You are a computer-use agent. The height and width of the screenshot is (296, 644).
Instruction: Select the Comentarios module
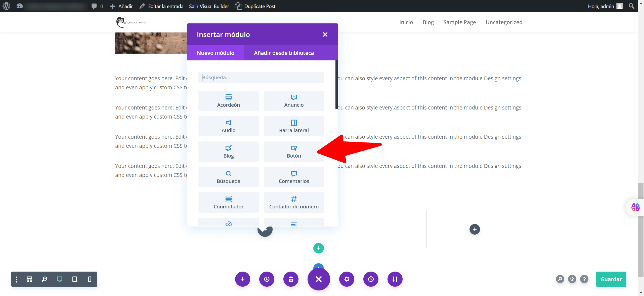pyautogui.click(x=293, y=177)
